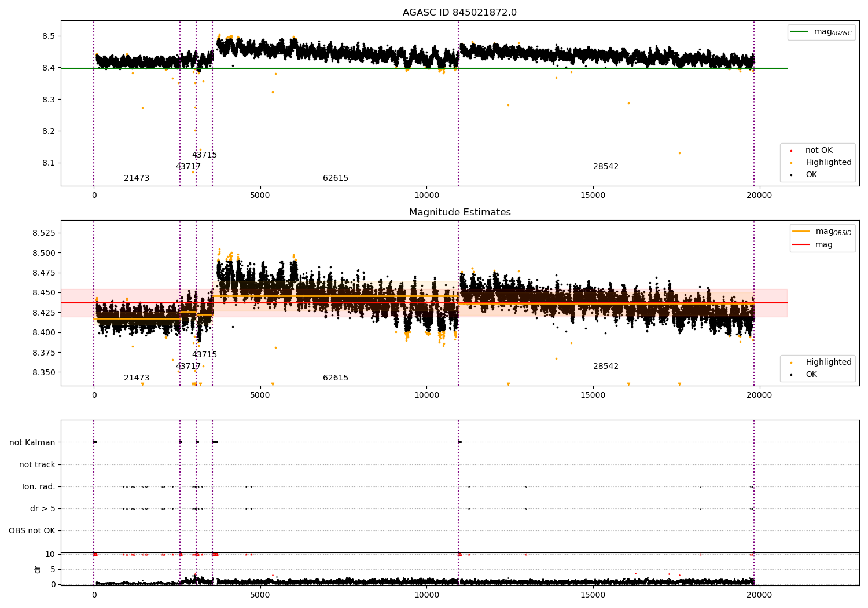Viewport: 868px width, 608px height.
Task: Select the Magnitude Estimates panel title
Action: 459,213
